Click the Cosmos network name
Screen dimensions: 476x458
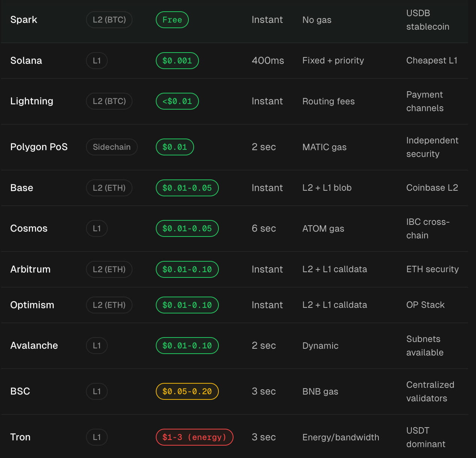pyautogui.click(x=29, y=228)
